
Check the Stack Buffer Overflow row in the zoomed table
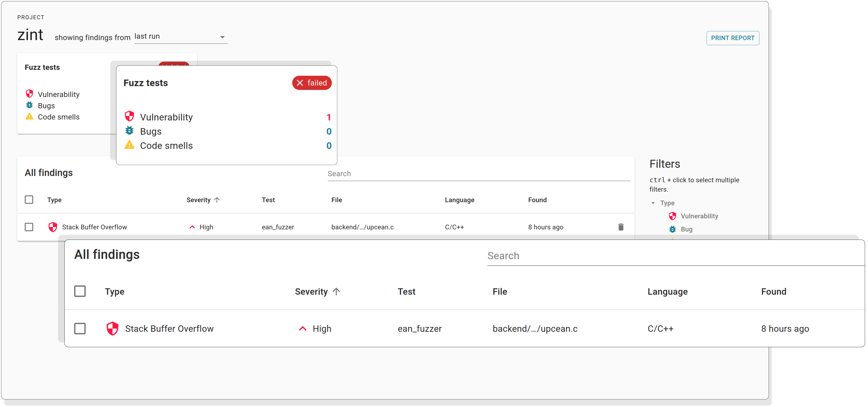tap(80, 328)
